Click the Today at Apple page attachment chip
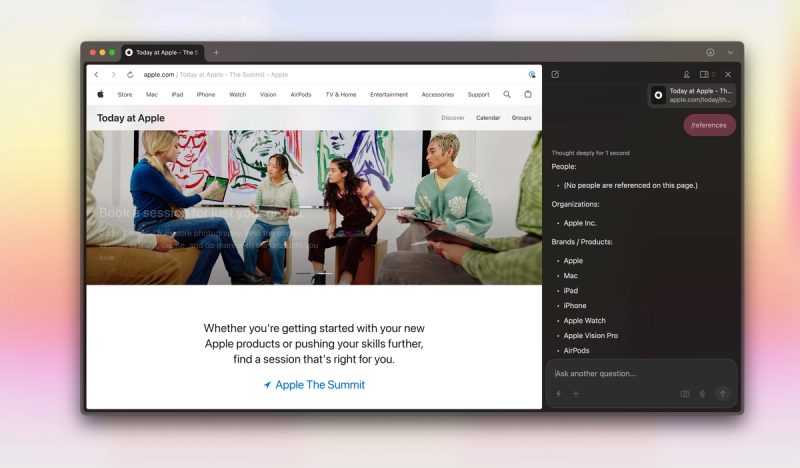This screenshot has height=468, width=800. [692, 95]
